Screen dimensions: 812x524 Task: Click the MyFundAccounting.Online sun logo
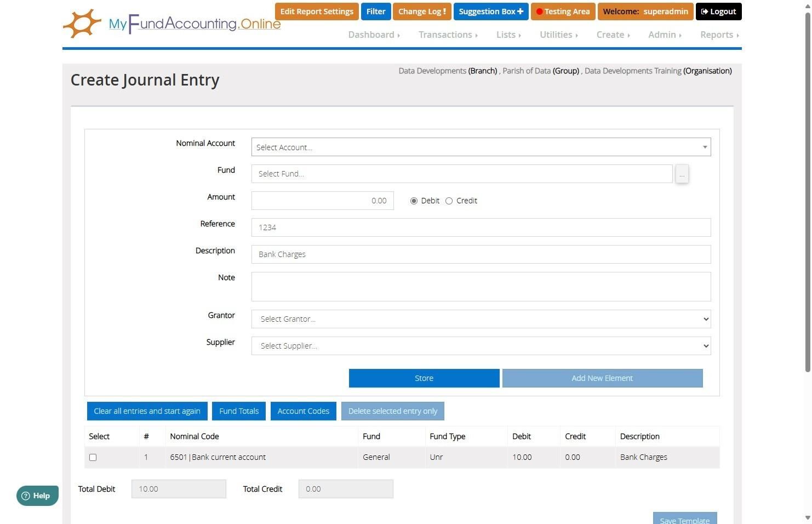tap(82, 24)
